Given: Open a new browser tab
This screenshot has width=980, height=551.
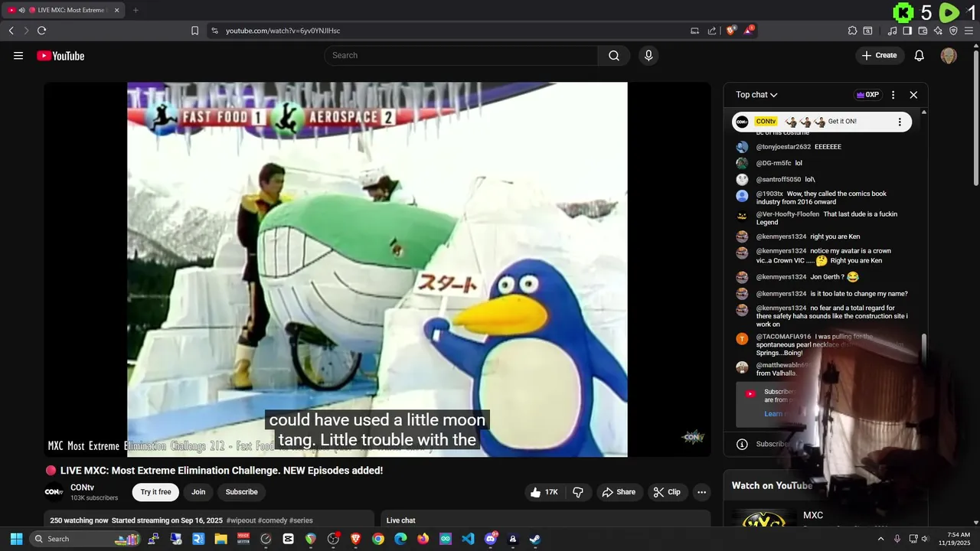Looking at the screenshot, I should 136,10.
